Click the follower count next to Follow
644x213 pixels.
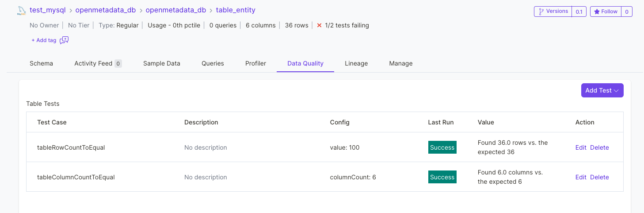coord(626,12)
